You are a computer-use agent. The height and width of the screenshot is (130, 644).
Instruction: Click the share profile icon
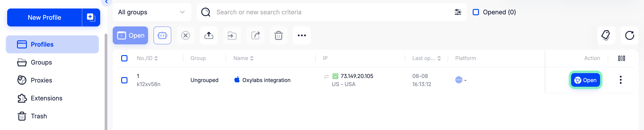(255, 36)
